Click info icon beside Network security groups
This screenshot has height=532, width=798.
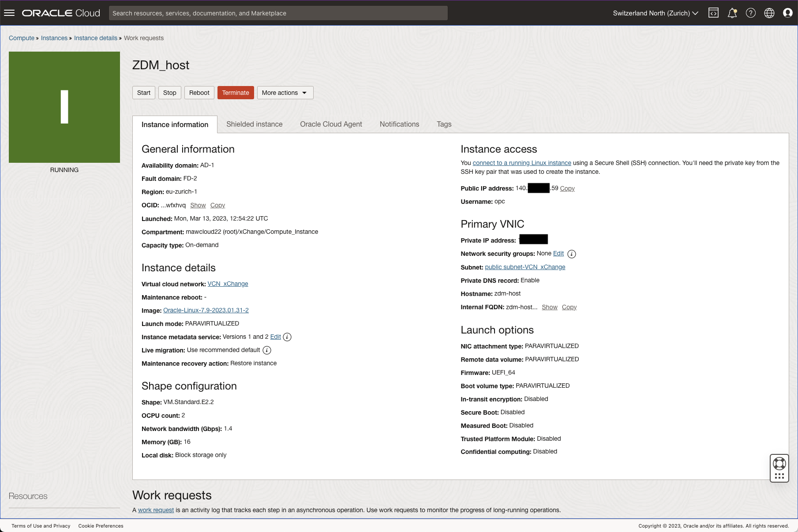(572, 254)
